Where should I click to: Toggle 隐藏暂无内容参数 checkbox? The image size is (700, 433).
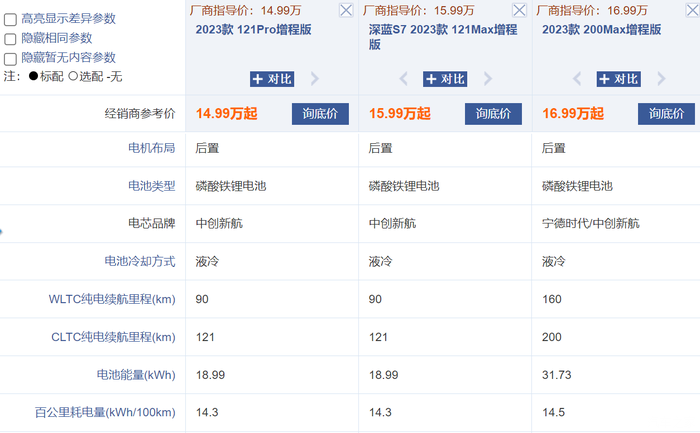coord(10,58)
